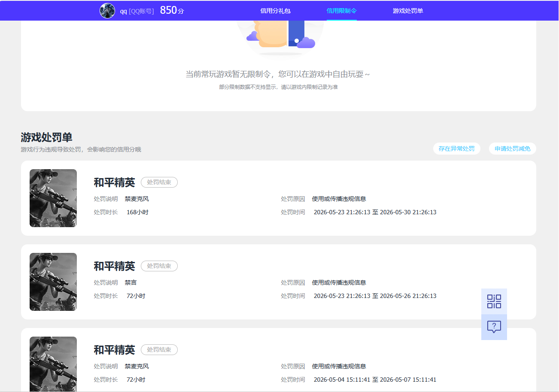This screenshot has width=559, height=392.
Task: Open the QR code floating icon
Action: point(494,301)
